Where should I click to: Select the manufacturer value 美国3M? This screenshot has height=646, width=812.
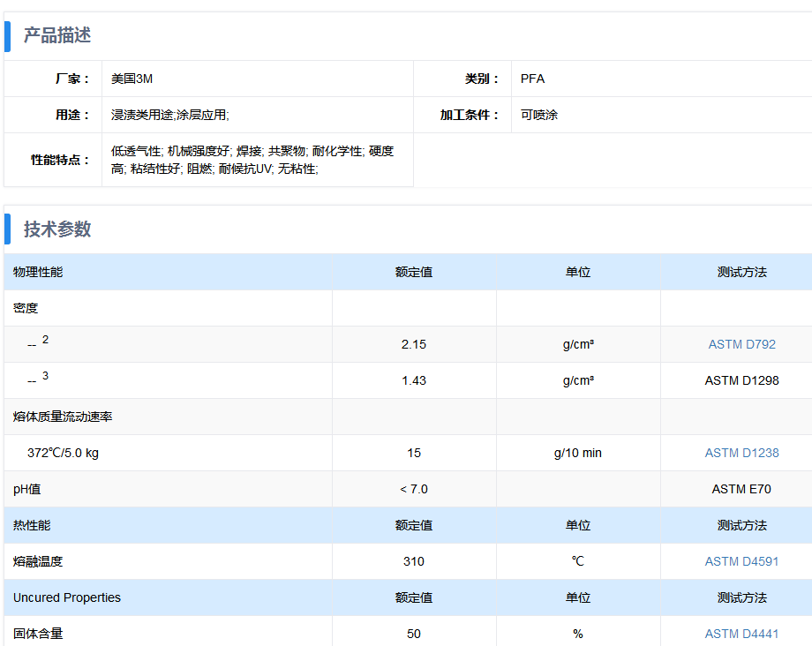132,79
